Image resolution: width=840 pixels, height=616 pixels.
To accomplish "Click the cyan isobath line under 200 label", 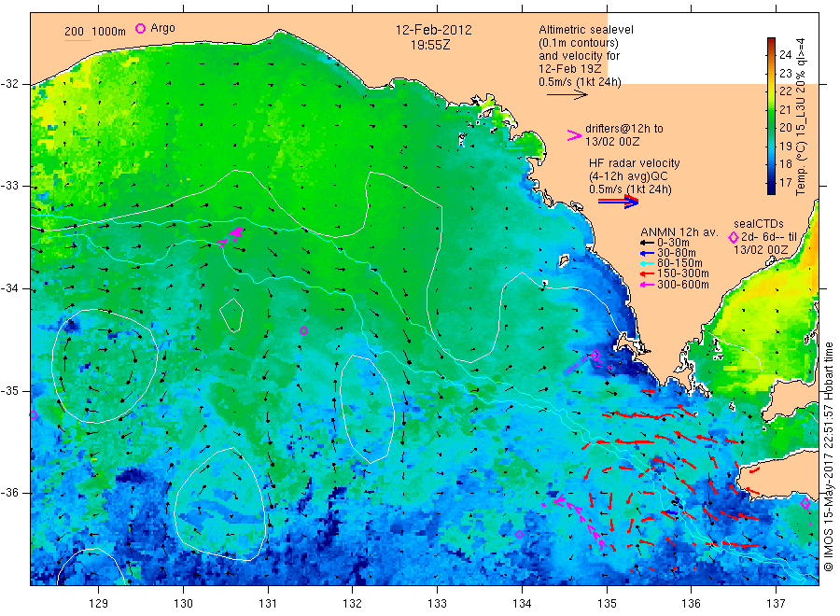I will click(77, 40).
